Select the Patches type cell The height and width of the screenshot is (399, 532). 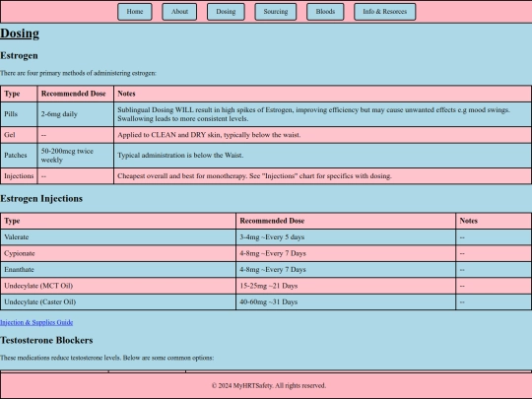point(19,156)
